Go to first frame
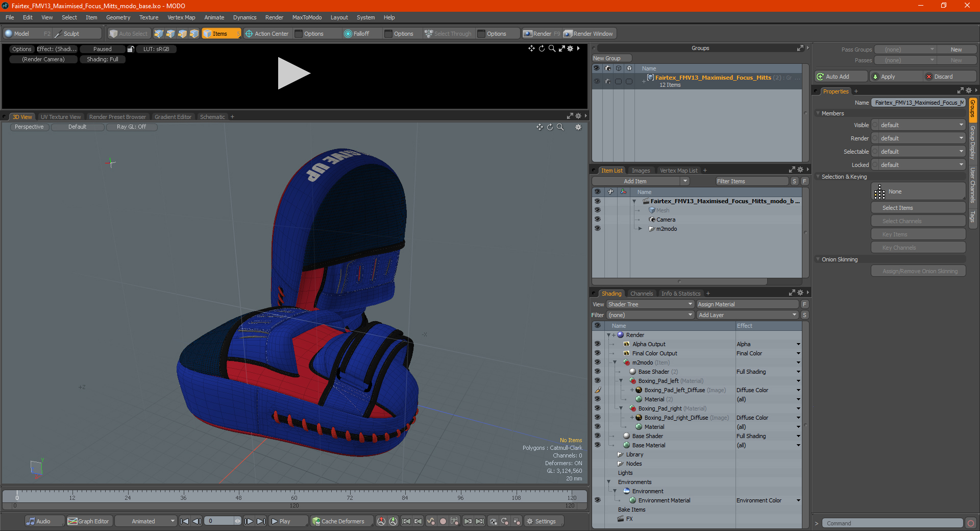980x531 pixels. click(x=185, y=521)
